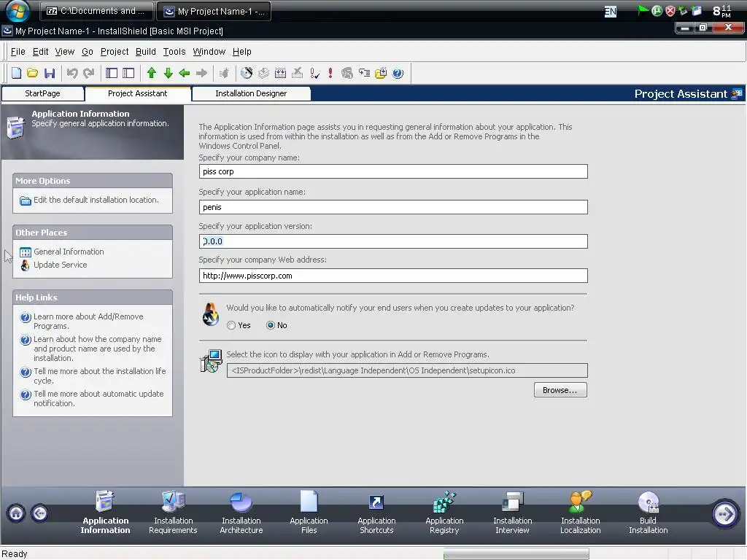Image resolution: width=747 pixels, height=560 pixels.
Task: Open Installation Requirements step
Action: pos(173,513)
